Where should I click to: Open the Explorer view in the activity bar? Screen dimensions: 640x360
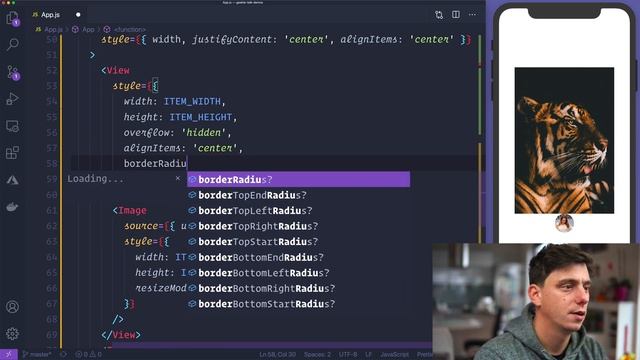(12, 19)
